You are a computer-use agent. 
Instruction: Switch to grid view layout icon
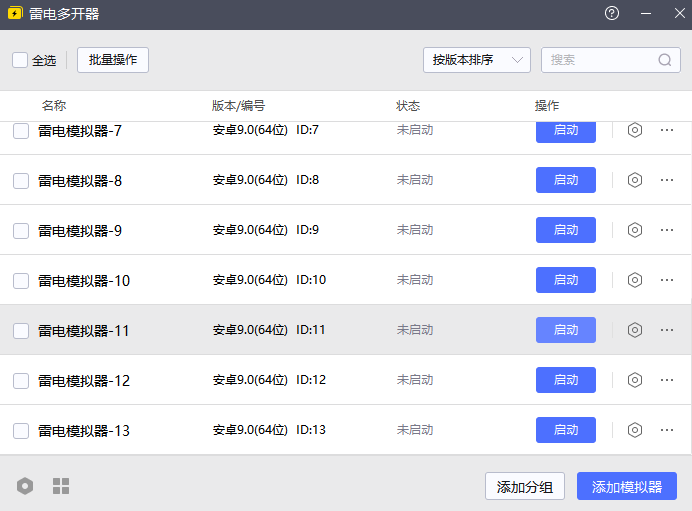pos(61,486)
